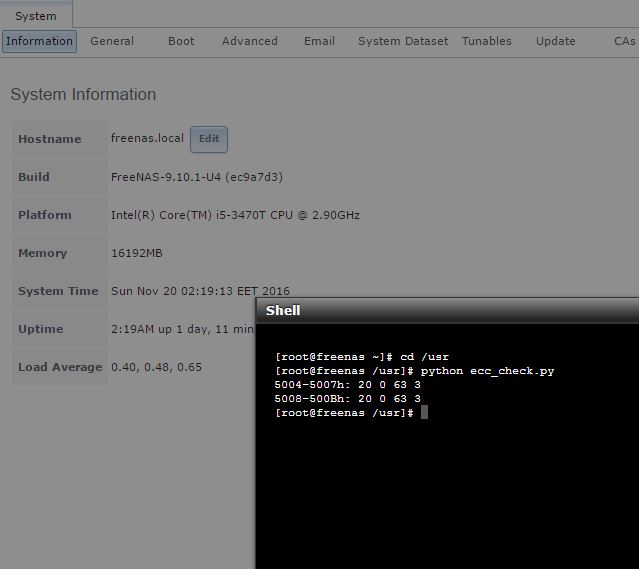Click the '5008-500Bh: 20 0 63 3' output line
The width and height of the screenshot is (639, 569).
[348, 399]
